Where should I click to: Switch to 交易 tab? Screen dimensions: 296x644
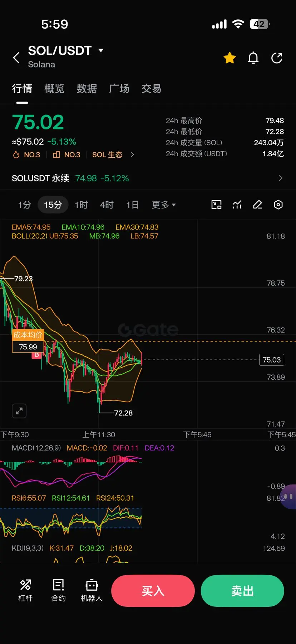point(152,88)
